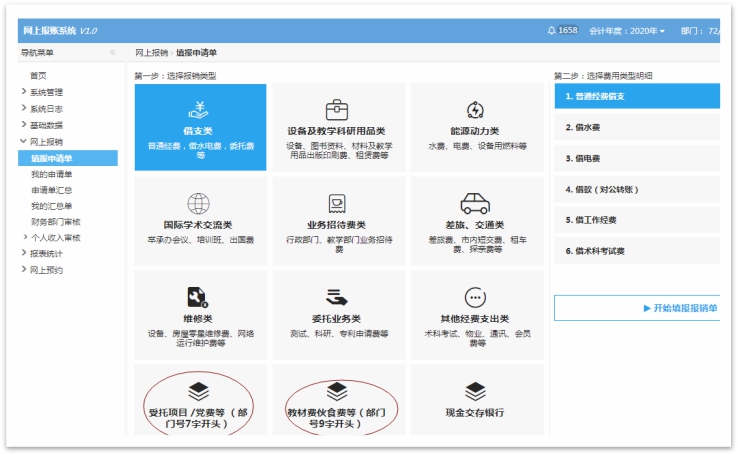This screenshot has height=455, width=738.
Task: Click the 差旅、交通类 car icon
Action: [475, 204]
